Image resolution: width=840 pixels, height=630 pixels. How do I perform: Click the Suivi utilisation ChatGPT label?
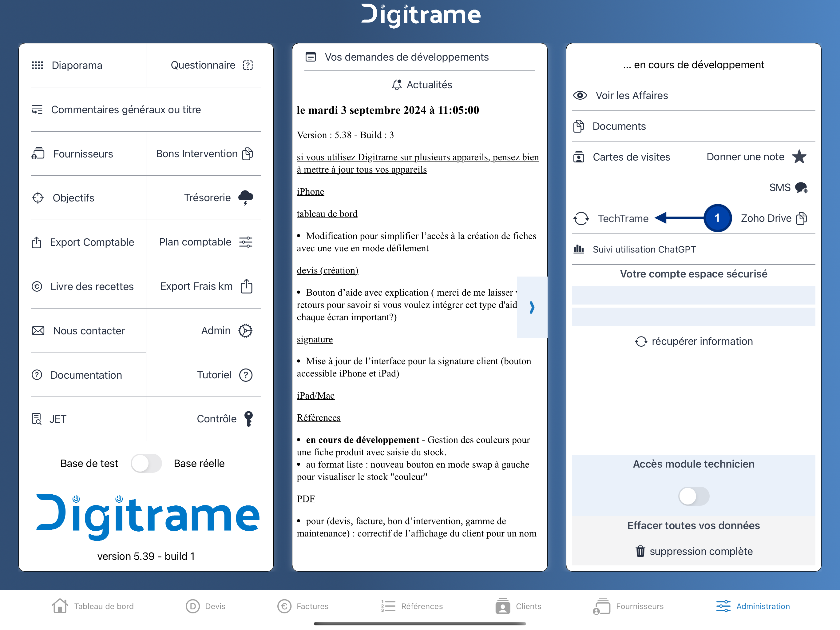click(x=644, y=249)
